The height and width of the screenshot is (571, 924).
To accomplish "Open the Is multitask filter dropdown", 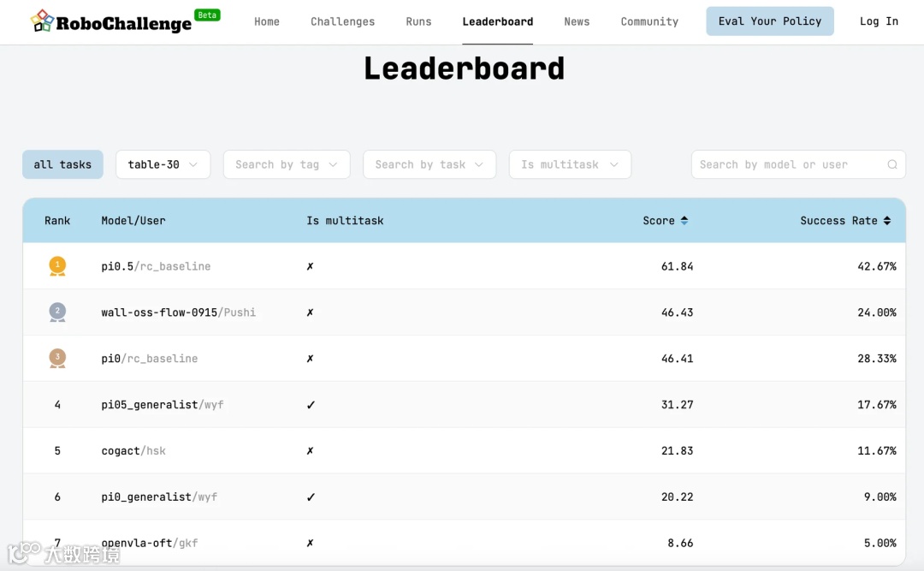I will coord(570,164).
